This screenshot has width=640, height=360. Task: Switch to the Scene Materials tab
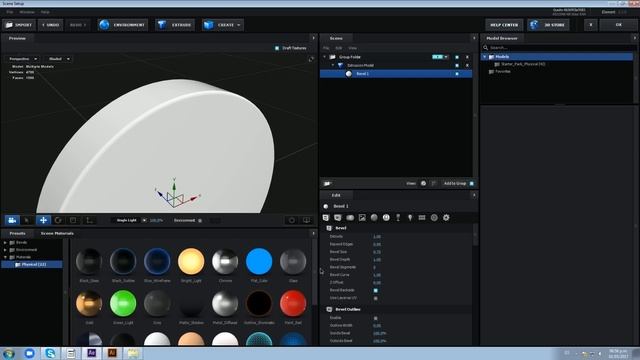57,233
